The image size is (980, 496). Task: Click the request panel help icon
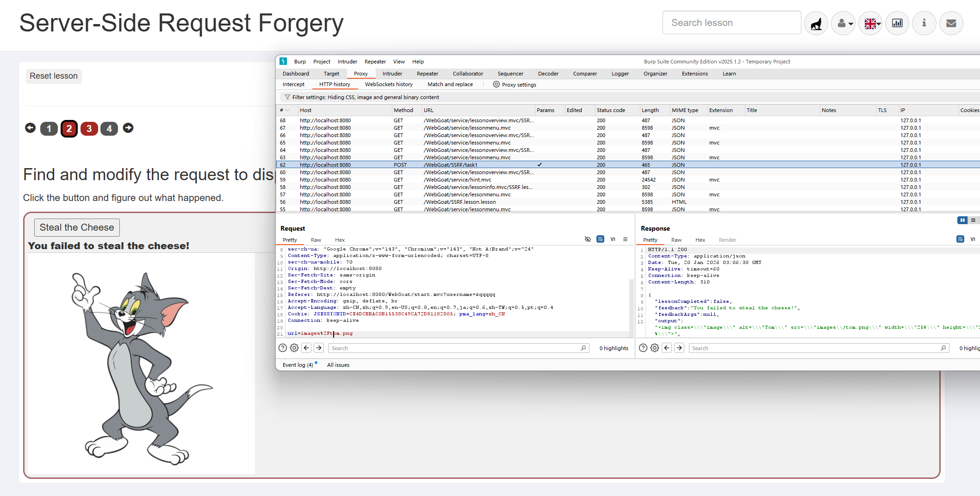tap(283, 348)
